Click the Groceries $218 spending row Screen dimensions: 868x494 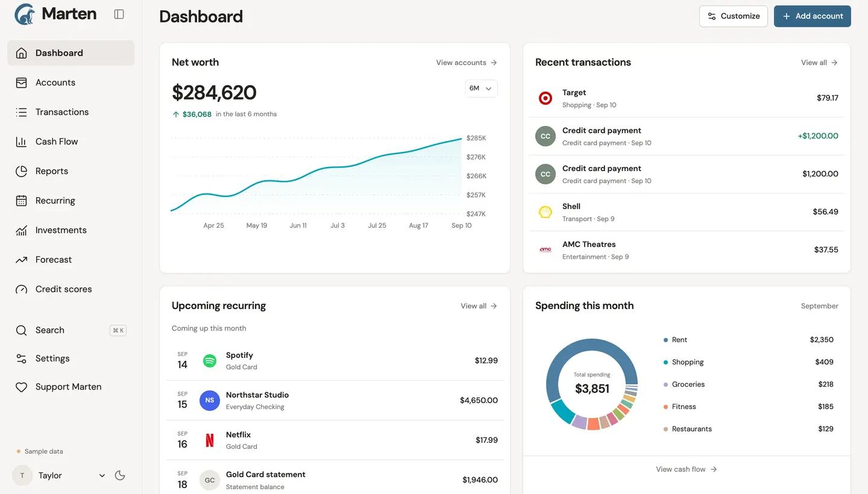pos(748,384)
